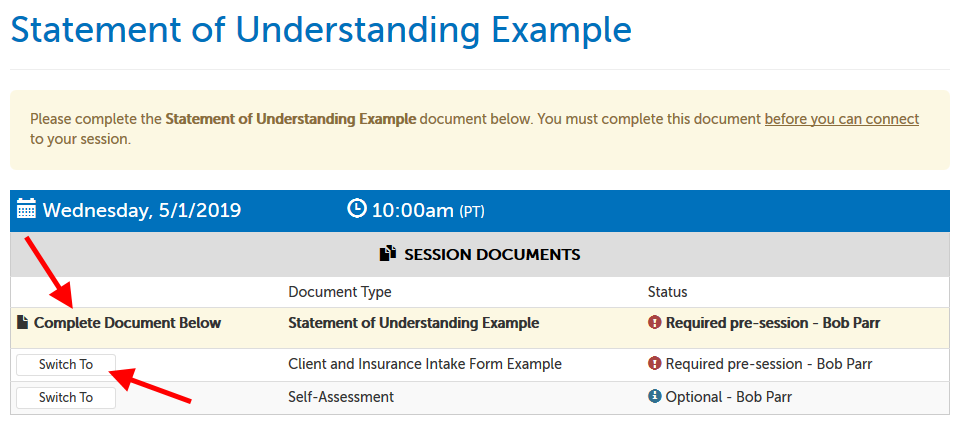This screenshot has height=426, width=965.
Task: Click the clock icon next to 10:00am
Action: coord(357,209)
